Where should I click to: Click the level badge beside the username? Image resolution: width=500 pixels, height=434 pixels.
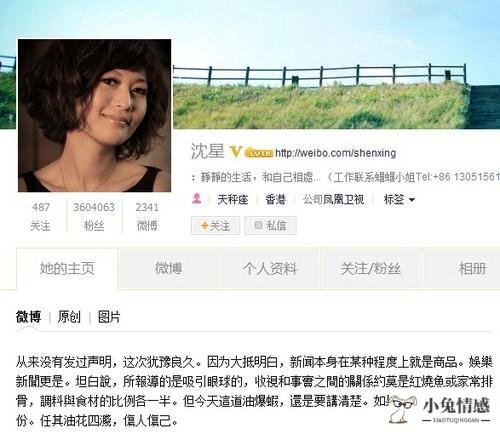pyautogui.click(x=259, y=153)
